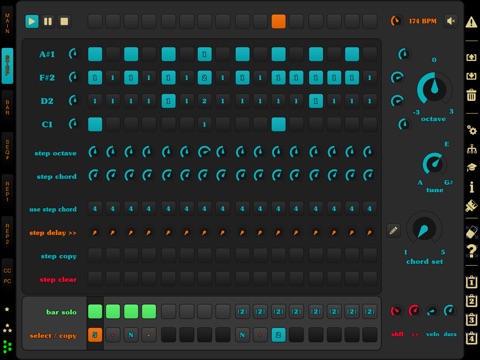Toggle the first C1 step
Viewport: 480px width, 360px height.
coord(95,124)
